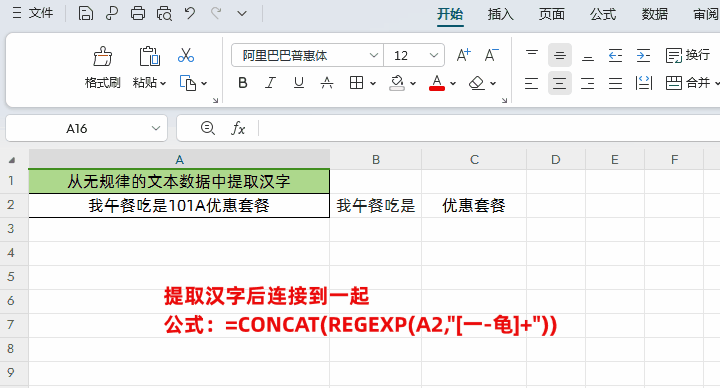Click the fx insert function icon
The height and width of the screenshot is (388, 720).
point(238,128)
